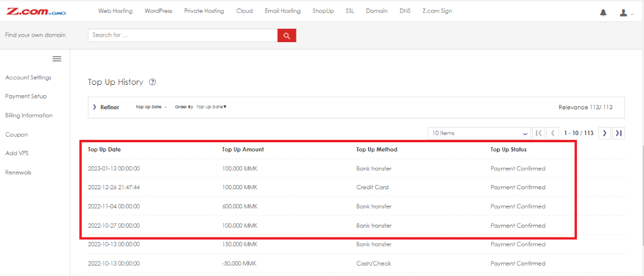644x276 pixels.
Task: Go to previous page of results
Action: [553, 133]
